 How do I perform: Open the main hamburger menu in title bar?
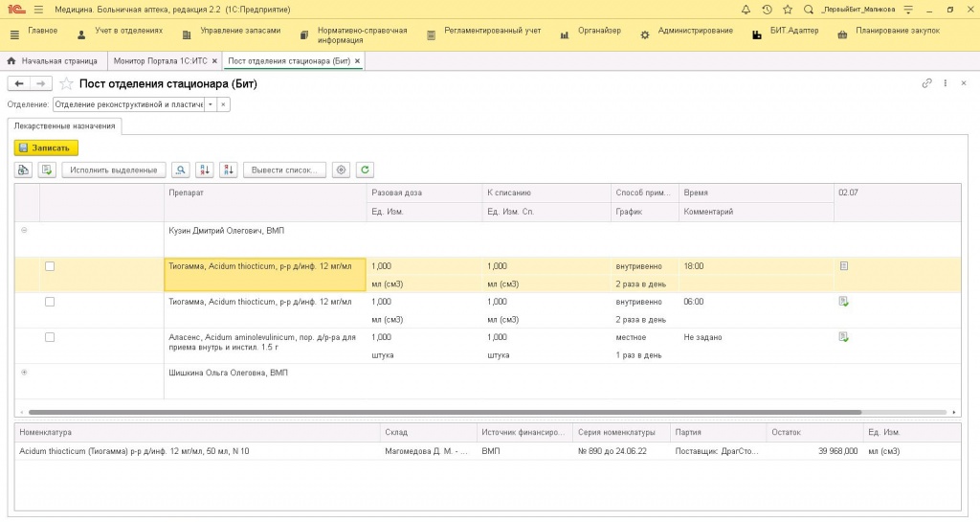coord(38,10)
